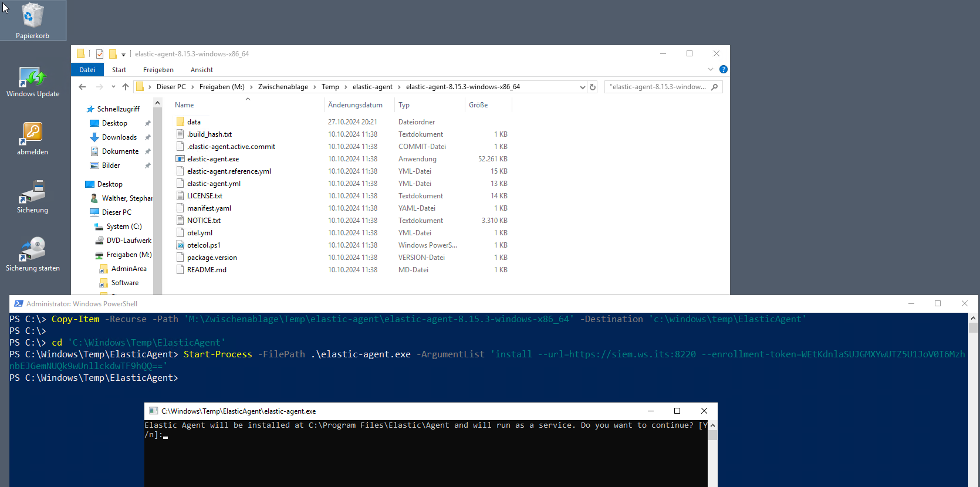Viewport: 980px width, 487px height.
Task: Switch to the Freigeben ribbon tab
Action: tap(158, 70)
